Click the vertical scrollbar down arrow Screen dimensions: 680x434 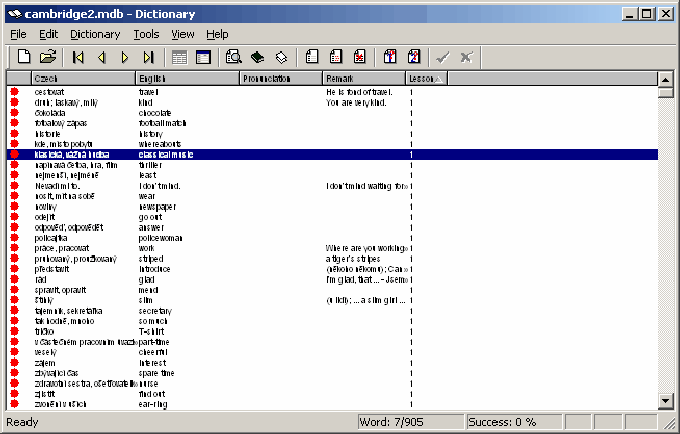click(666, 402)
